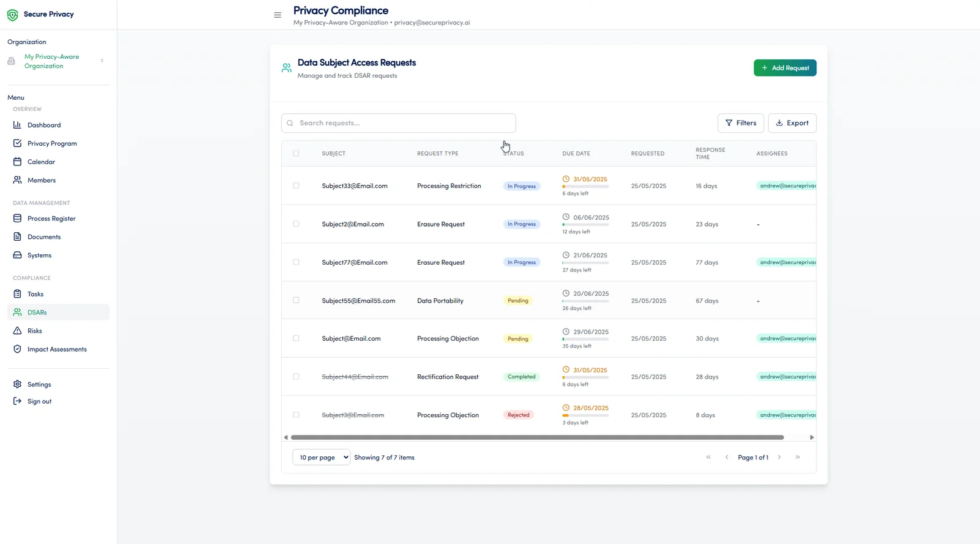Click the Members people icon
Image resolution: width=980 pixels, height=544 pixels.
tap(17, 180)
